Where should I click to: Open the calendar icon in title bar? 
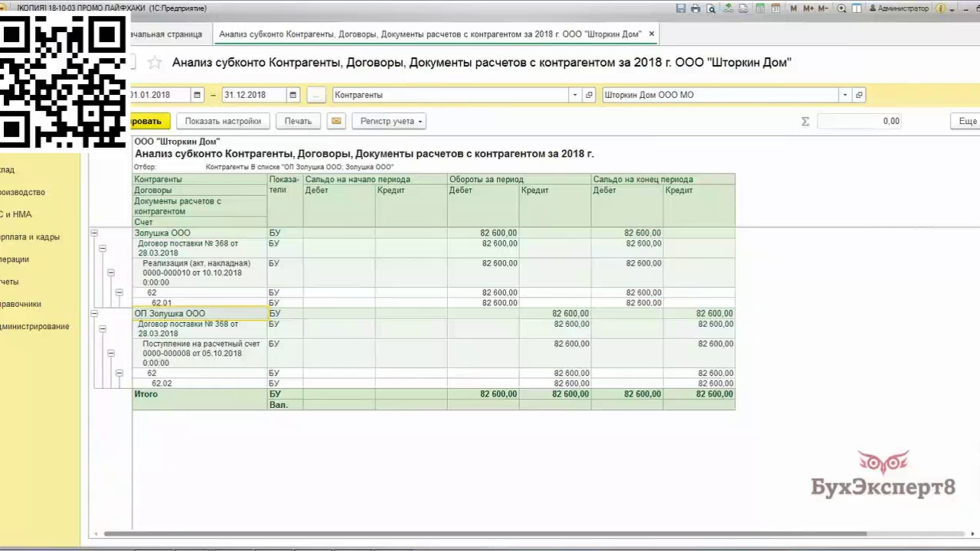tap(776, 8)
